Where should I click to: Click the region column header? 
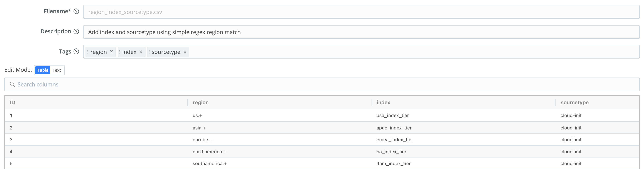tap(201, 102)
